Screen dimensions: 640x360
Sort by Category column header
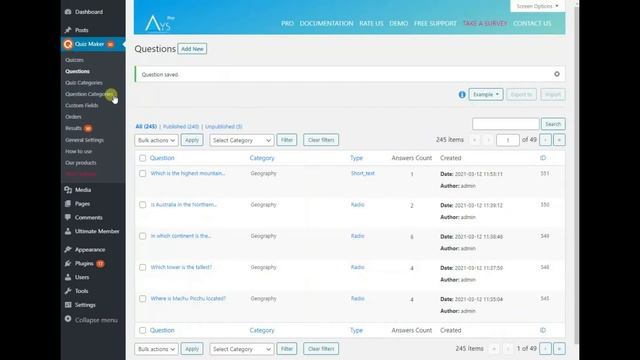(262, 158)
